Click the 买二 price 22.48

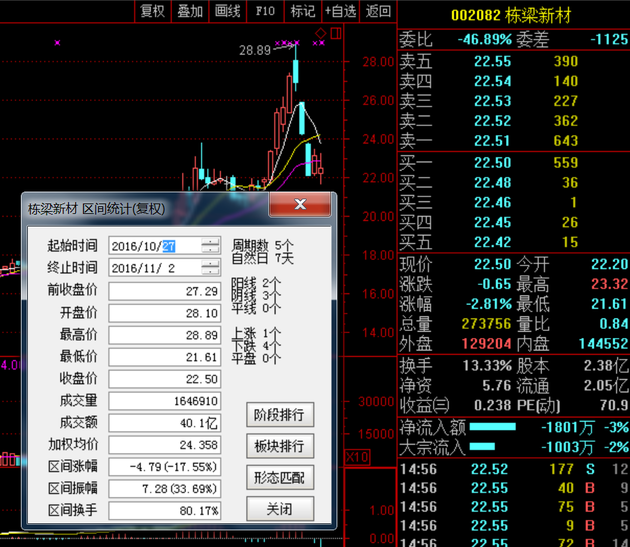[492, 183]
